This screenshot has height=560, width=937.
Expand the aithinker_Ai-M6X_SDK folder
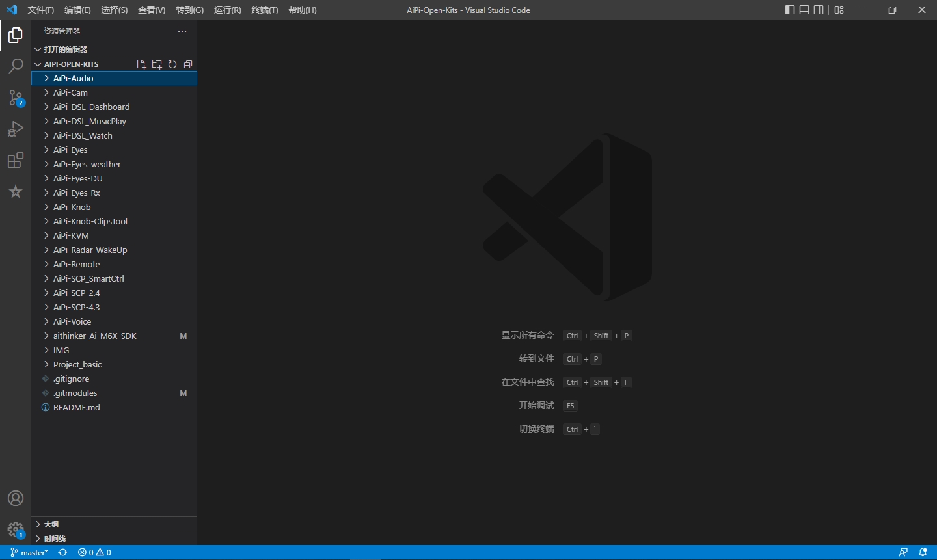(114, 336)
